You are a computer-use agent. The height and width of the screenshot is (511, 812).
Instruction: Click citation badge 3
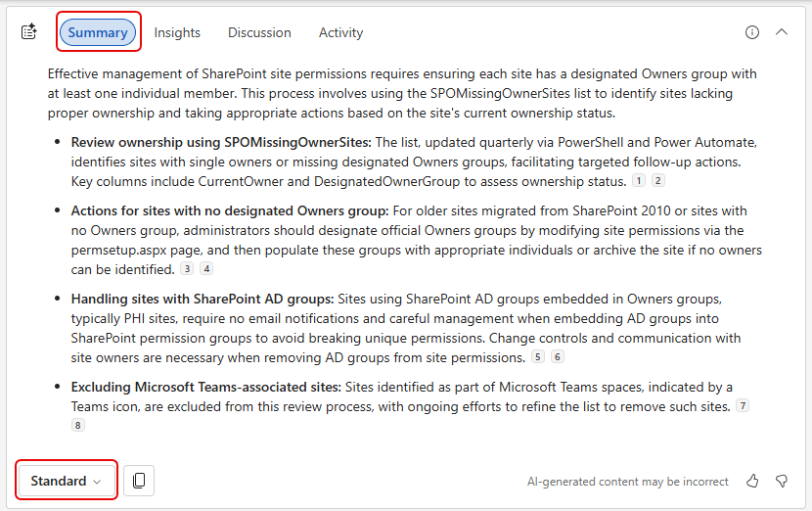point(187,268)
